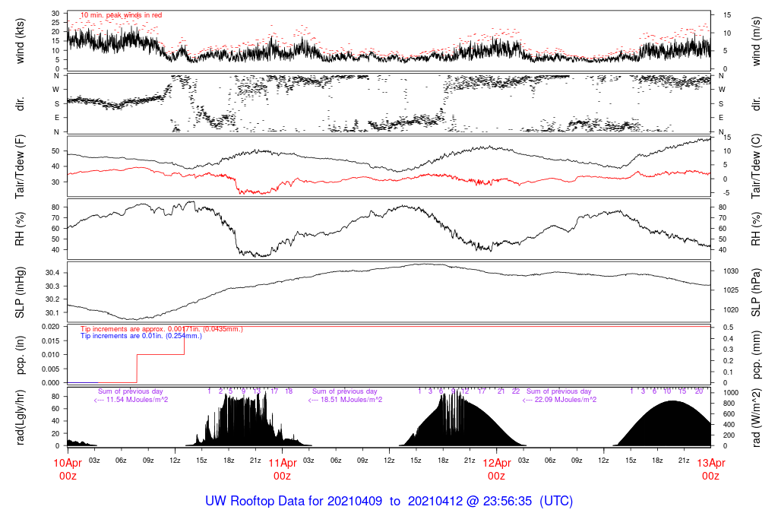
Task: Click the '12z' tick label after 11Apr
Action: coord(390,461)
